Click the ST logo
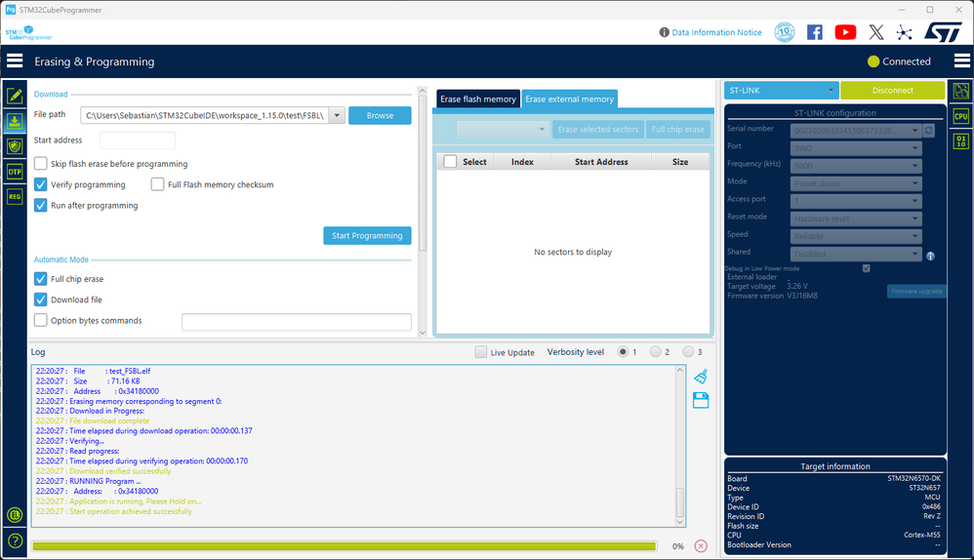 click(943, 32)
